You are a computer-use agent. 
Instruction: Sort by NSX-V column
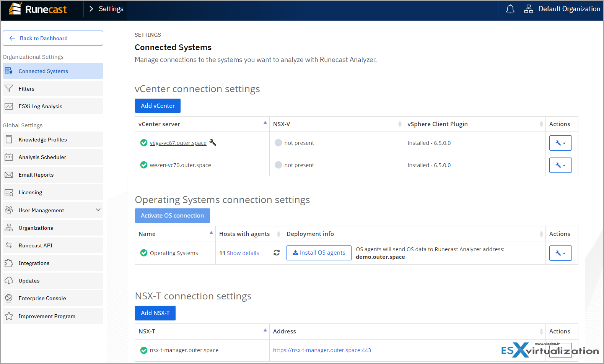[337, 124]
